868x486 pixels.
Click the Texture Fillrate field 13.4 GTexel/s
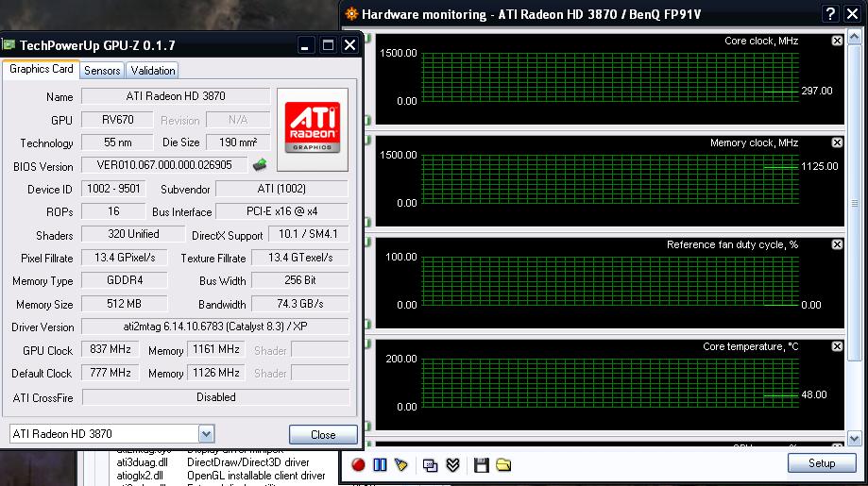[x=300, y=258]
